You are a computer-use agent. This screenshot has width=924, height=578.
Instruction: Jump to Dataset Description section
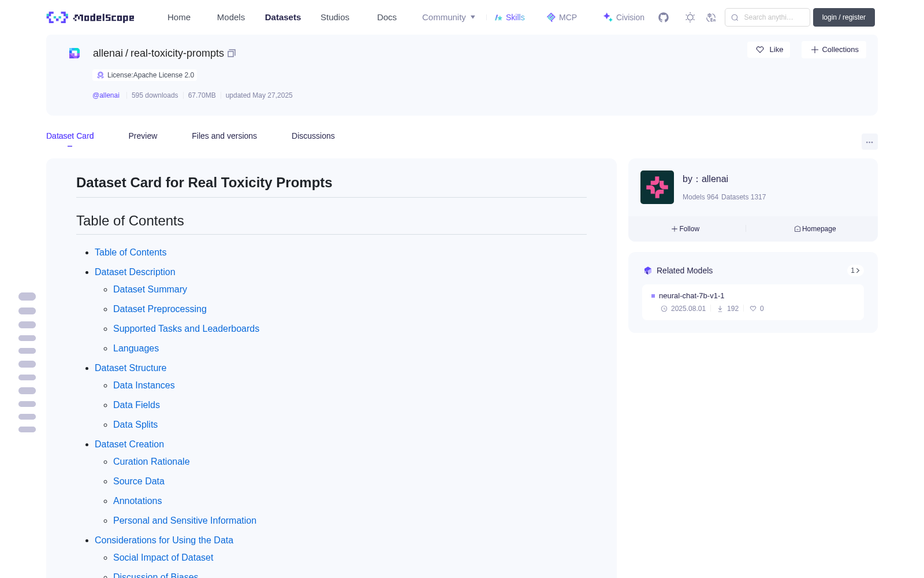click(135, 272)
